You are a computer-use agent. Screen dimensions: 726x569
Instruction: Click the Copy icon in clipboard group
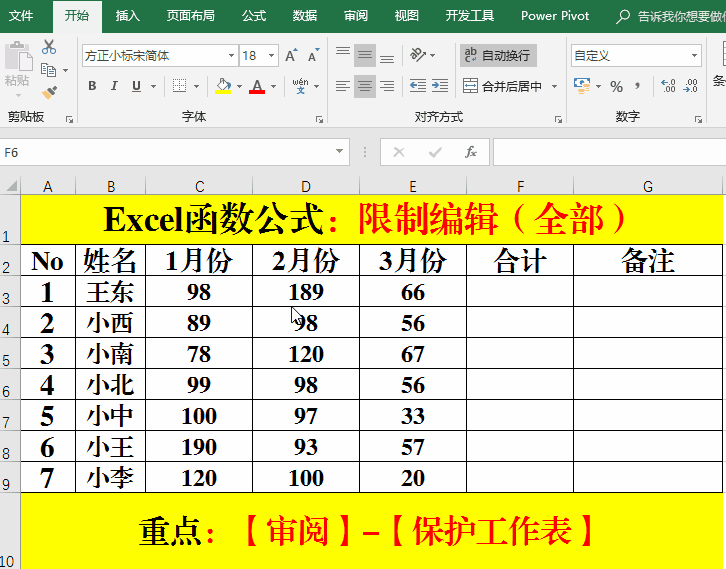point(48,70)
